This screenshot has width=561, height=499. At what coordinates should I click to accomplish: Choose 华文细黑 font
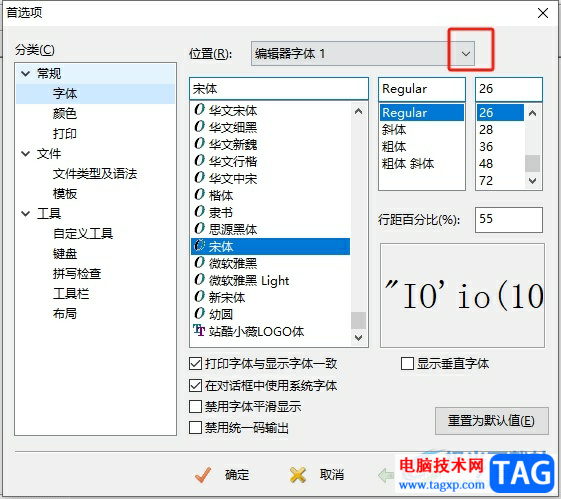[233, 127]
